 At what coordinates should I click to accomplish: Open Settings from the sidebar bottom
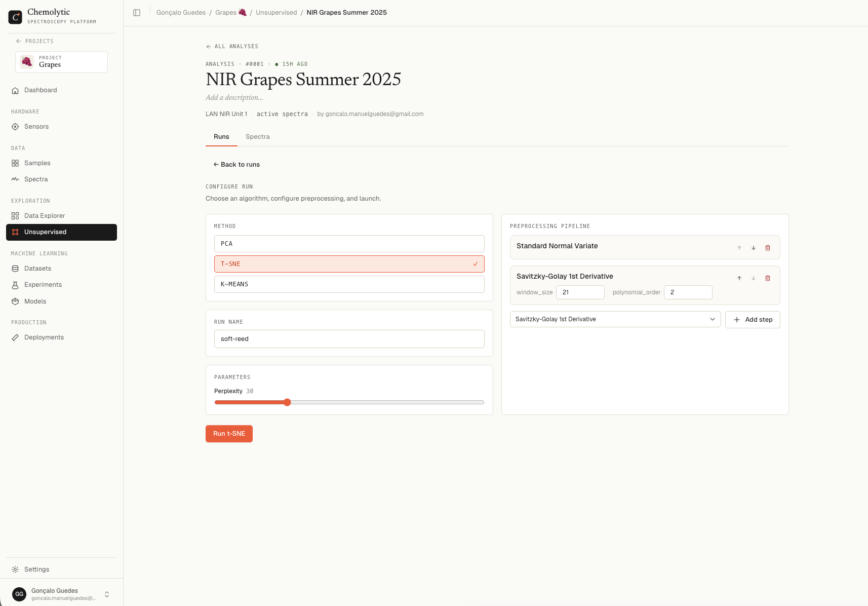coord(61,570)
